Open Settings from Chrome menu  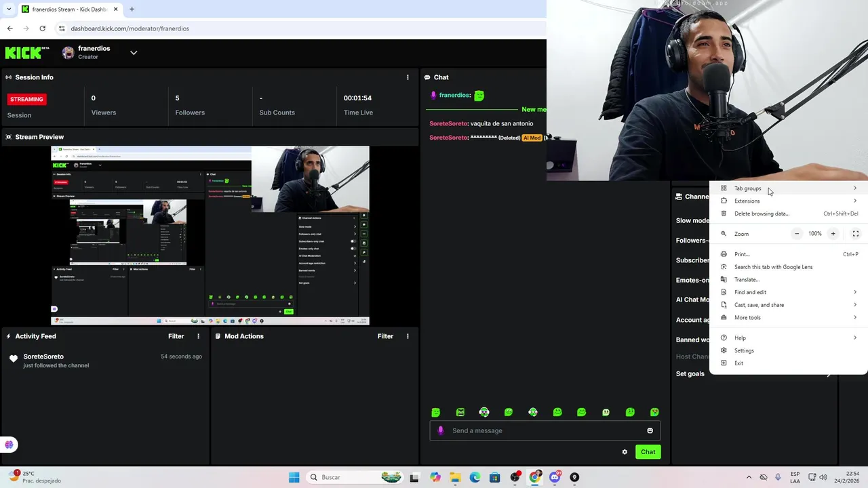click(789, 350)
